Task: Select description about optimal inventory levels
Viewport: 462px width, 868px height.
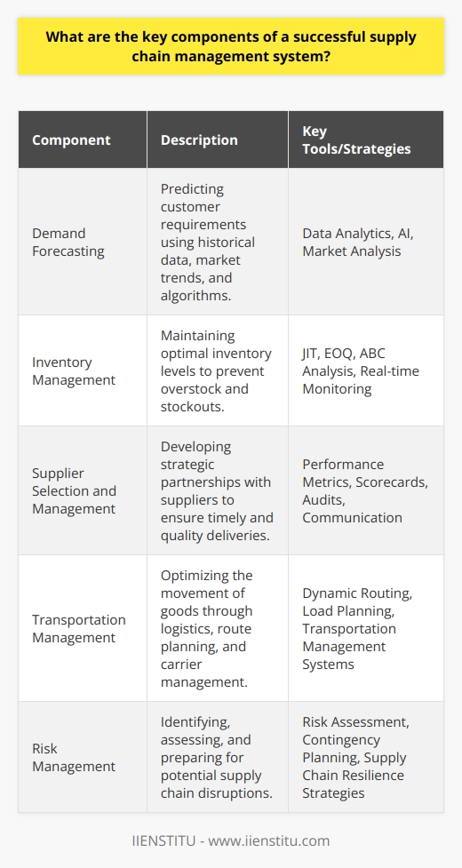Action: click(218, 370)
